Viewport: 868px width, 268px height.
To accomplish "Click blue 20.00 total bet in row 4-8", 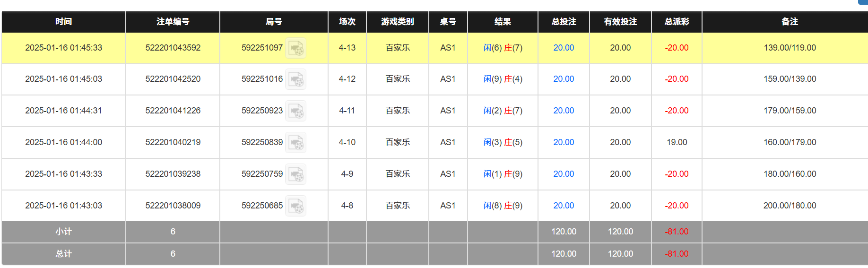I will [564, 206].
